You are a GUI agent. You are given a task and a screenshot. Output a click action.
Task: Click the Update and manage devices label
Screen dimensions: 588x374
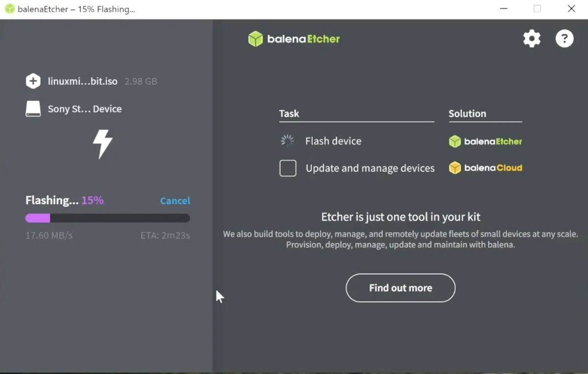point(370,168)
